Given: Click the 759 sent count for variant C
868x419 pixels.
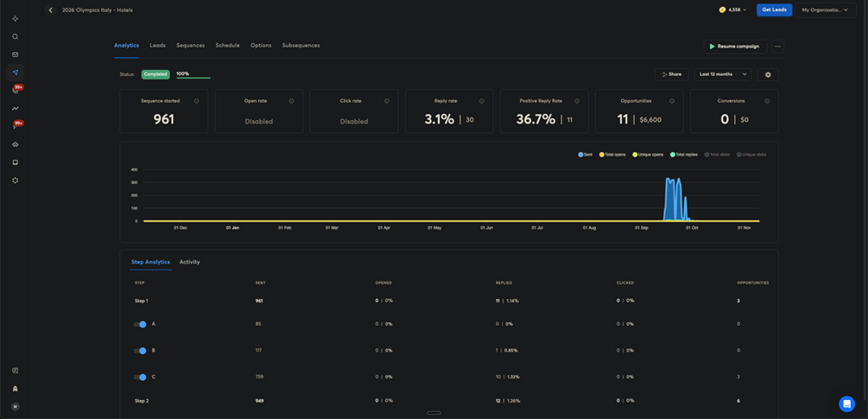Looking at the screenshot, I should tap(259, 377).
